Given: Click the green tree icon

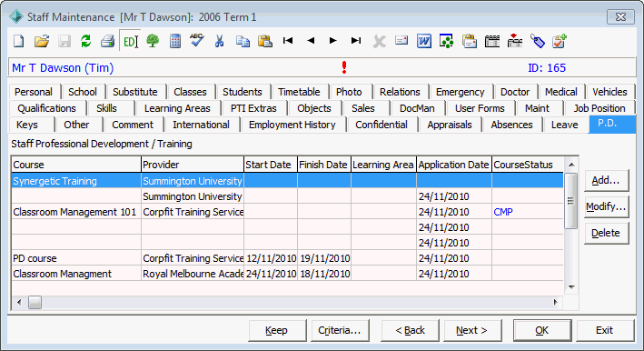Looking at the screenshot, I should tap(153, 41).
